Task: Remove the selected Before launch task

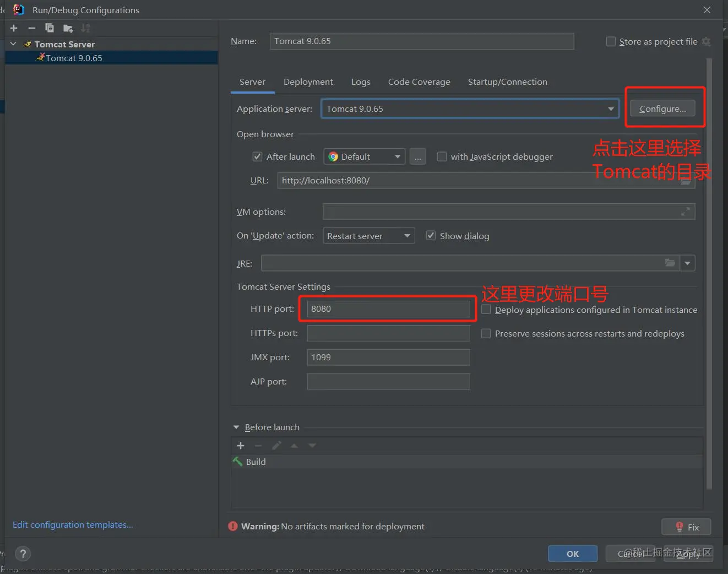Action: (x=258, y=446)
